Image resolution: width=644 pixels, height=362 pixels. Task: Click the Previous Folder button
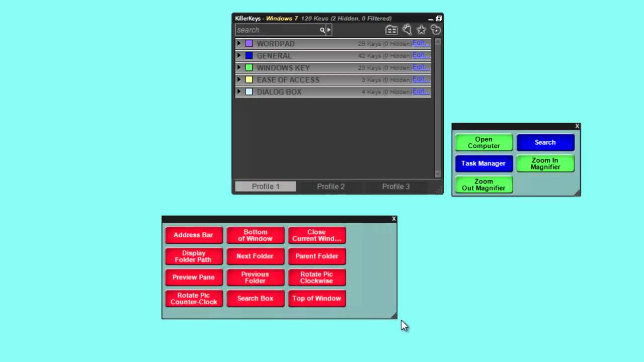256,278
